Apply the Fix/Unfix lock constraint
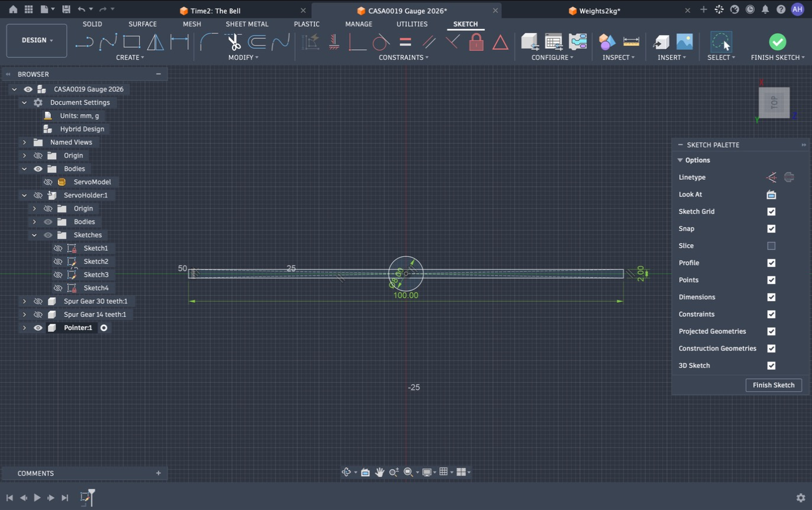812x510 pixels. click(476, 42)
